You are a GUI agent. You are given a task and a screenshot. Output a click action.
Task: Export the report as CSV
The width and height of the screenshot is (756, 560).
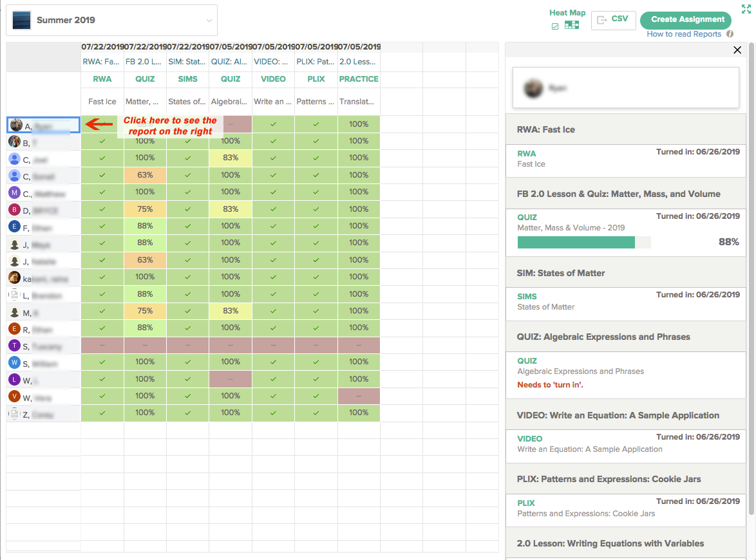[x=613, y=20]
